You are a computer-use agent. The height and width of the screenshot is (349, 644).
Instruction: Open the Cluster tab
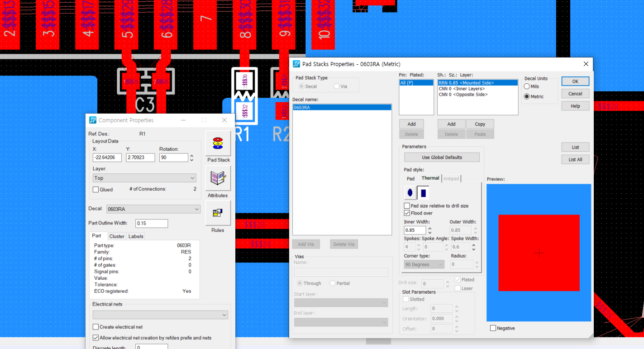click(117, 236)
